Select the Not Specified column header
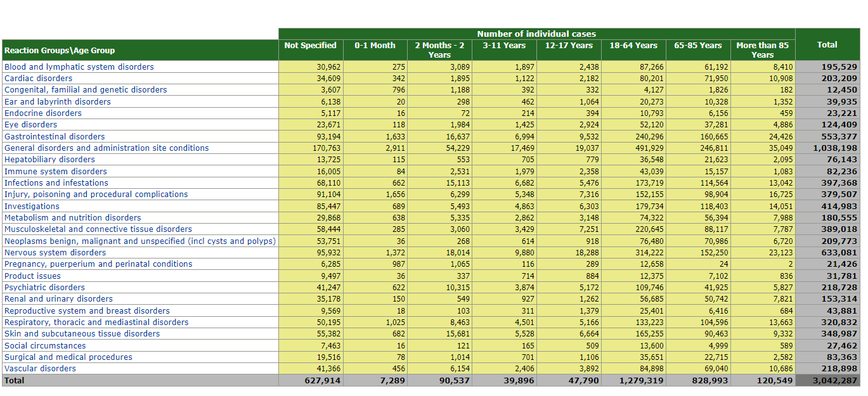 [310, 46]
